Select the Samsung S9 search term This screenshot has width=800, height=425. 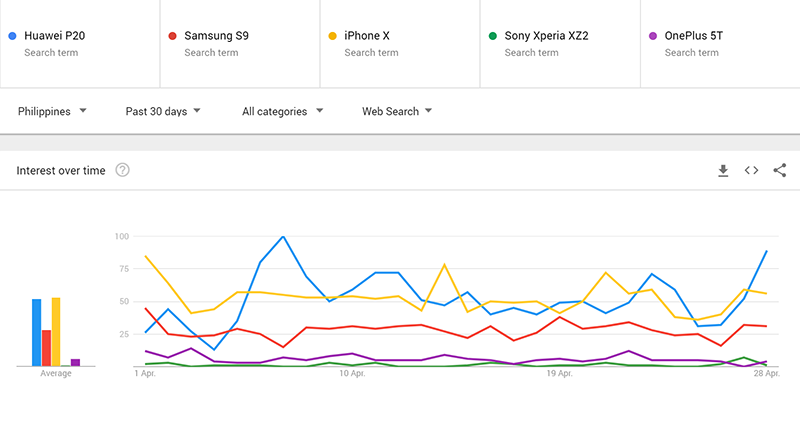coord(216,36)
